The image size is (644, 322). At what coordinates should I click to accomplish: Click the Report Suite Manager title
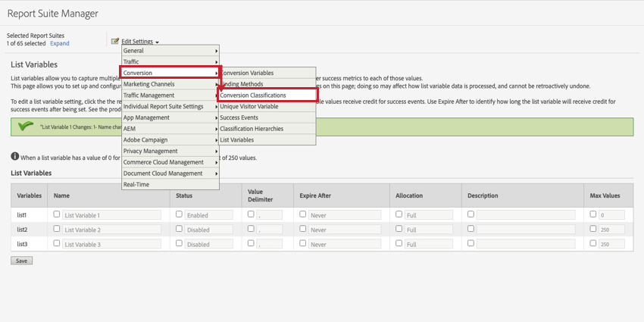point(53,14)
